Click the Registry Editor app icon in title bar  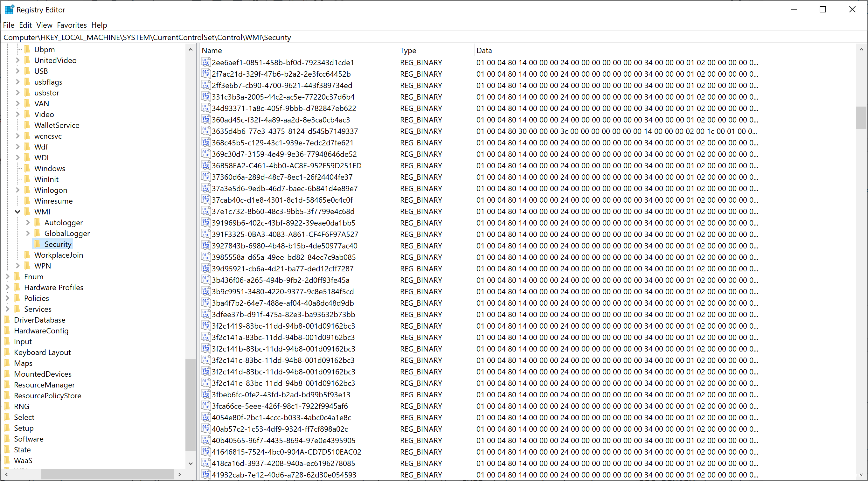(9, 10)
